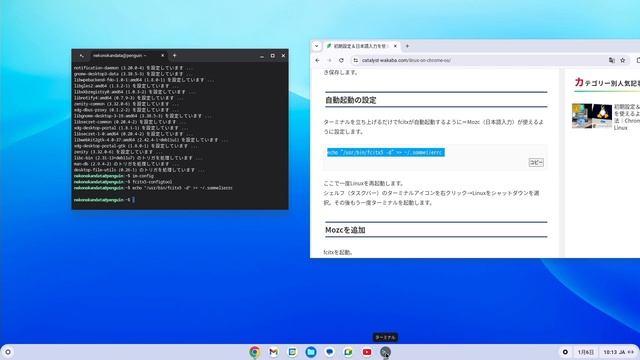Viewport: 640px width, 360px height.
Task: Open Google Calendar shelf icon
Action: tap(292, 352)
